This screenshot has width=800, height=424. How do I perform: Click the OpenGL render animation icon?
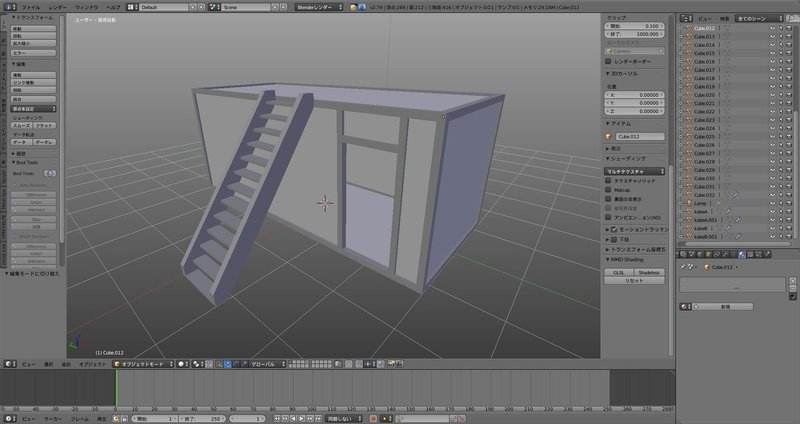pyautogui.click(x=399, y=364)
